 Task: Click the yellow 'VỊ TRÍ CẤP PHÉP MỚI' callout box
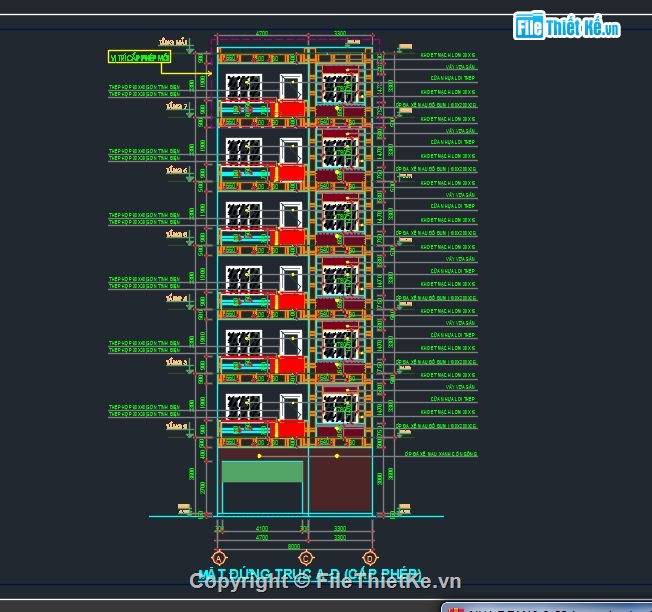(139, 57)
